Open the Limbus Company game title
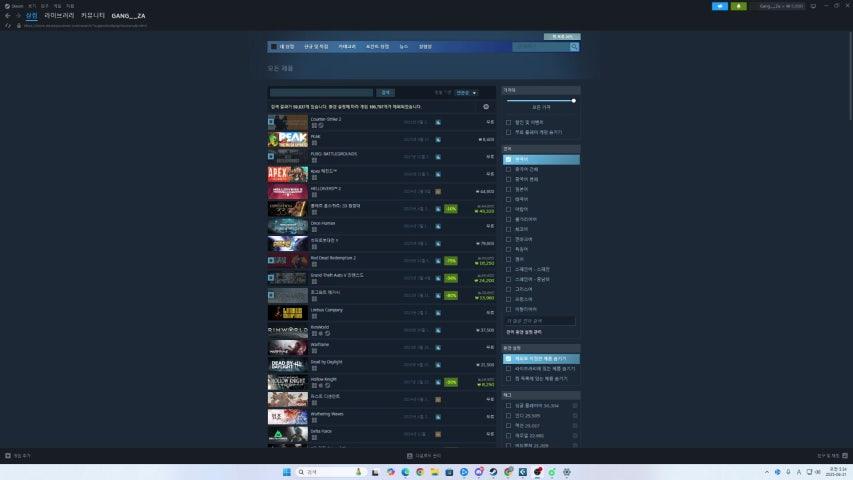The width and height of the screenshot is (853, 480). point(326,310)
